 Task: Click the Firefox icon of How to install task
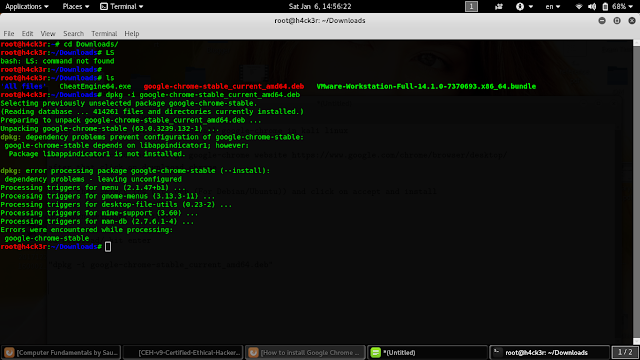(x=253, y=352)
